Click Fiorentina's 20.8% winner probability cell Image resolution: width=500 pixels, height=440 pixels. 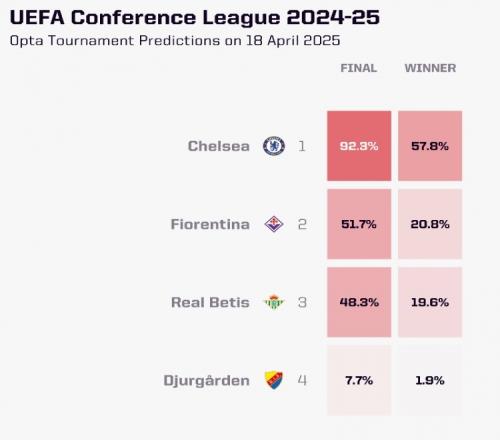tap(430, 224)
